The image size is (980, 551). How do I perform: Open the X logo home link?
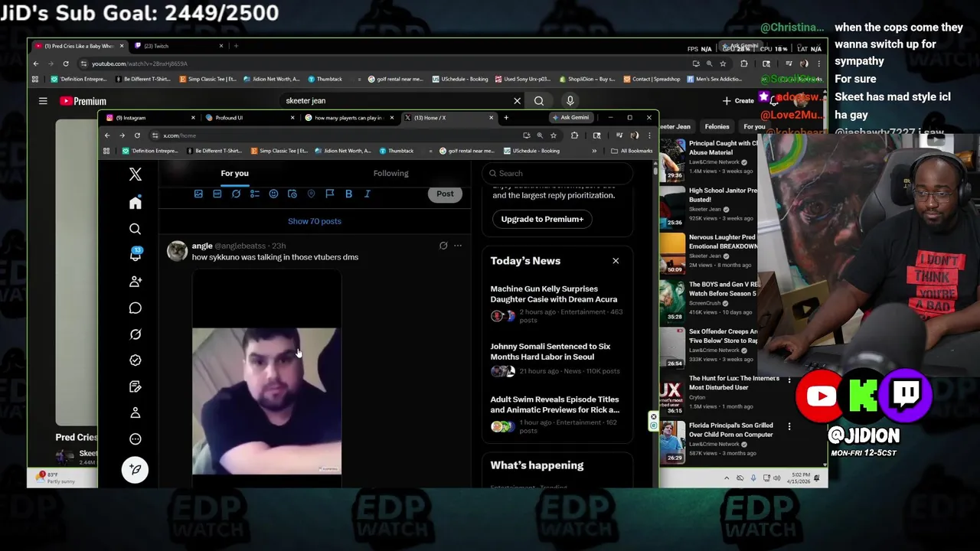(136, 174)
